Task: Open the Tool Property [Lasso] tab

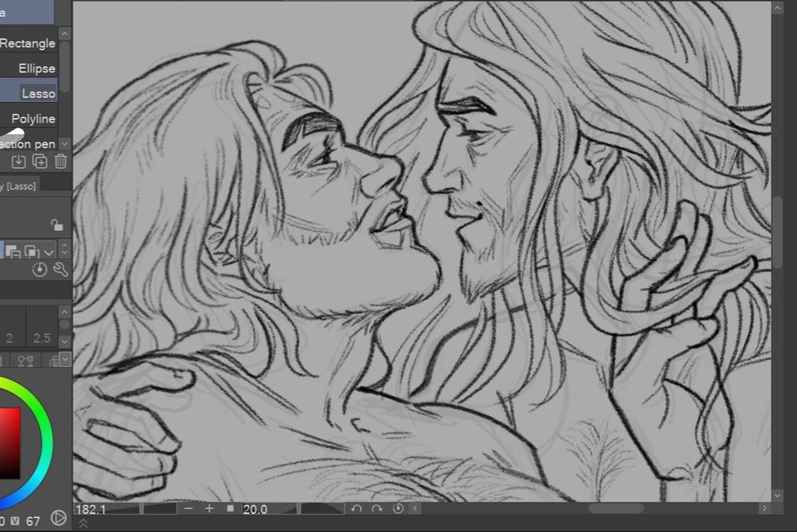Action: point(19,186)
